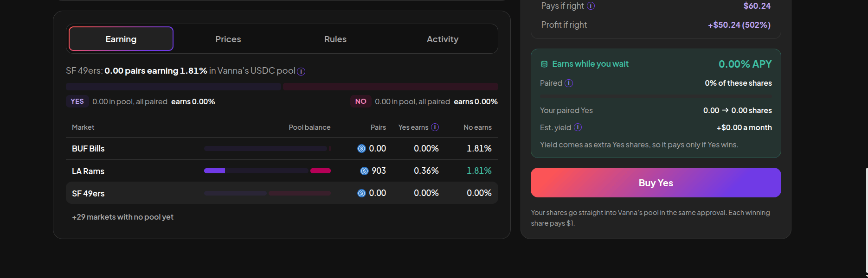Click the 0.00% APY value
868x278 pixels.
coord(745,64)
